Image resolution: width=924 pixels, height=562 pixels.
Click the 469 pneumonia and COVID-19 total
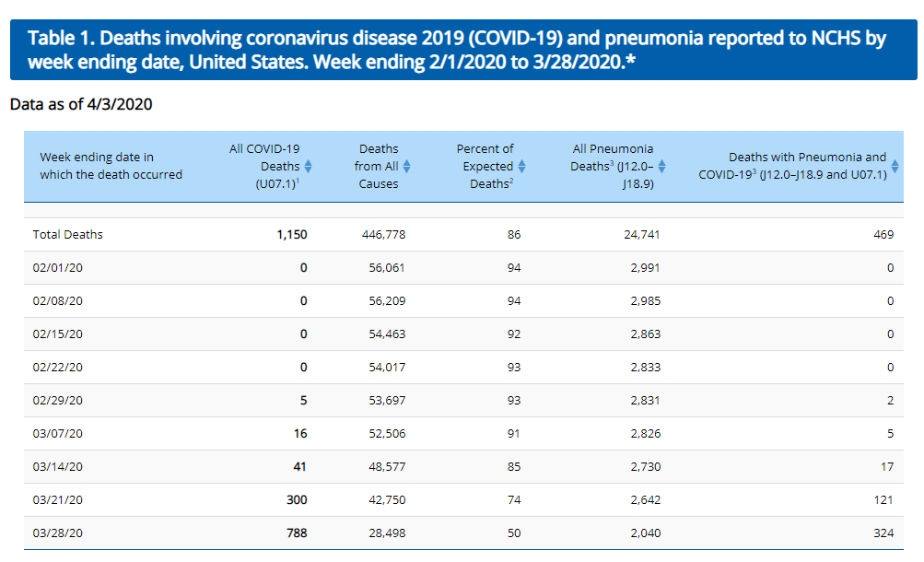pyautogui.click(x=883, y=235)
